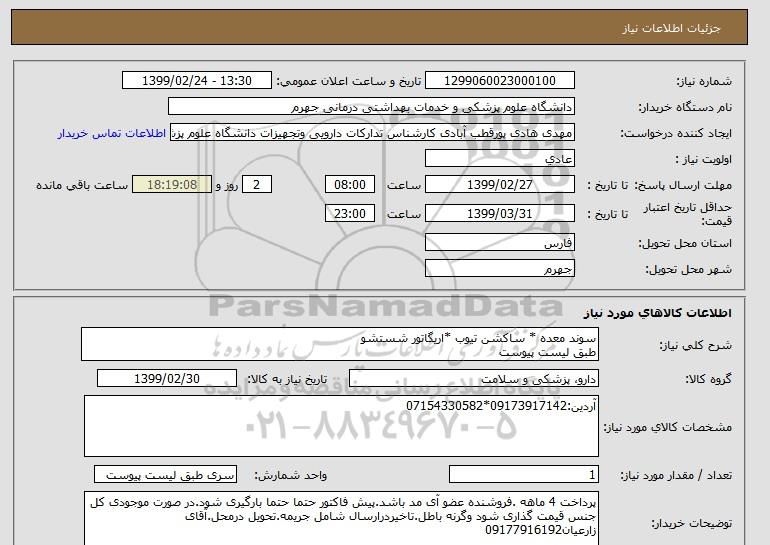Image resolution: width=770 pixels, height=545 pixels.
Task: Click the label استان محل تحویل
Action: pos(685,244)
